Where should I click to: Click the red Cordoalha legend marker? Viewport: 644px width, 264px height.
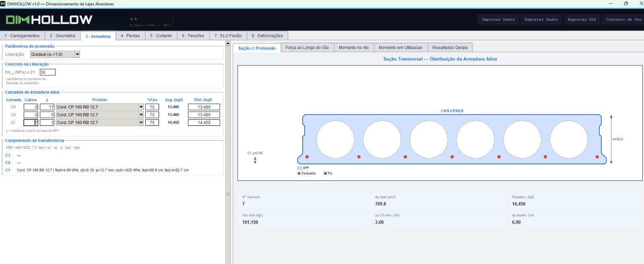(299, 173)
